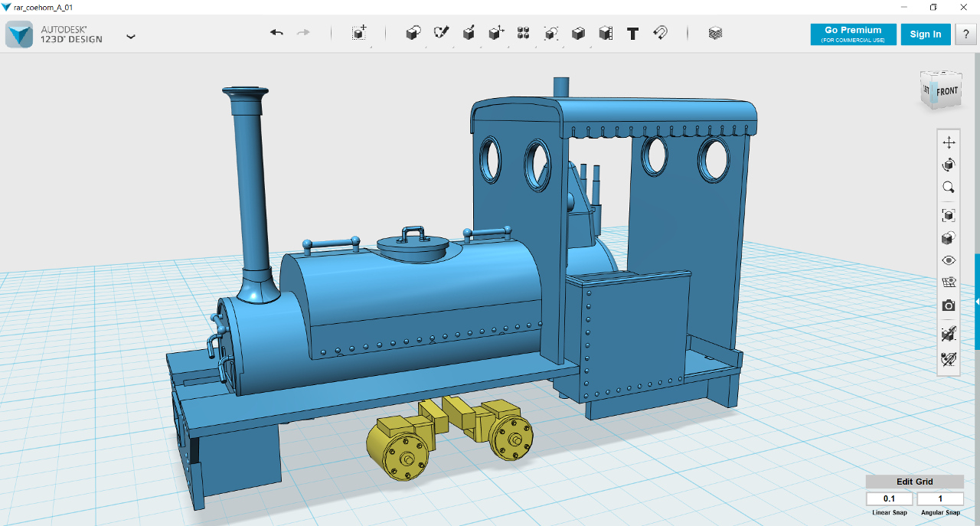Select the locomotive chimney stack
Image resolution: width=980 pixels, height=526 pixels.
point(251,191)
